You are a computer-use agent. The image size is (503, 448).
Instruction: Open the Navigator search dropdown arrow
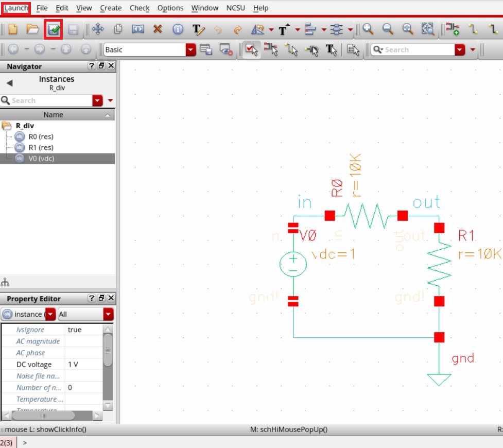[x=98, y=100]
